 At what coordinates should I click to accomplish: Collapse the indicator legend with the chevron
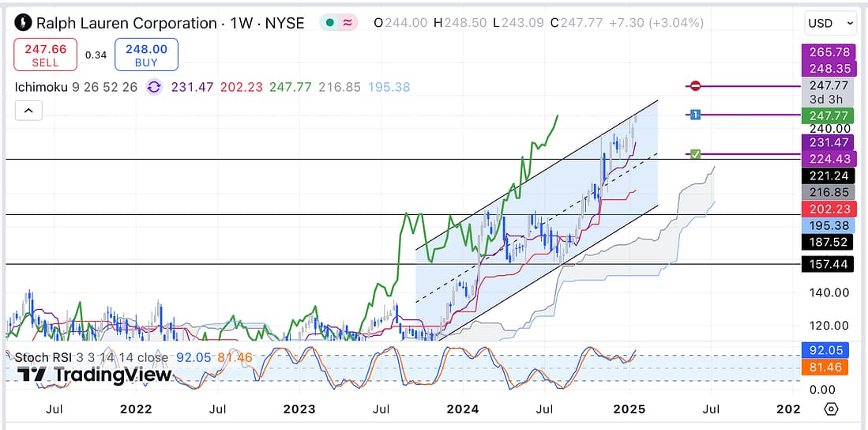point(28,111)
